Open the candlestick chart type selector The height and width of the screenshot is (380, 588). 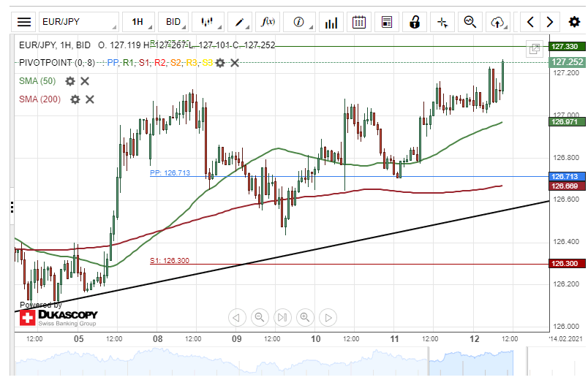click(208, 22)
